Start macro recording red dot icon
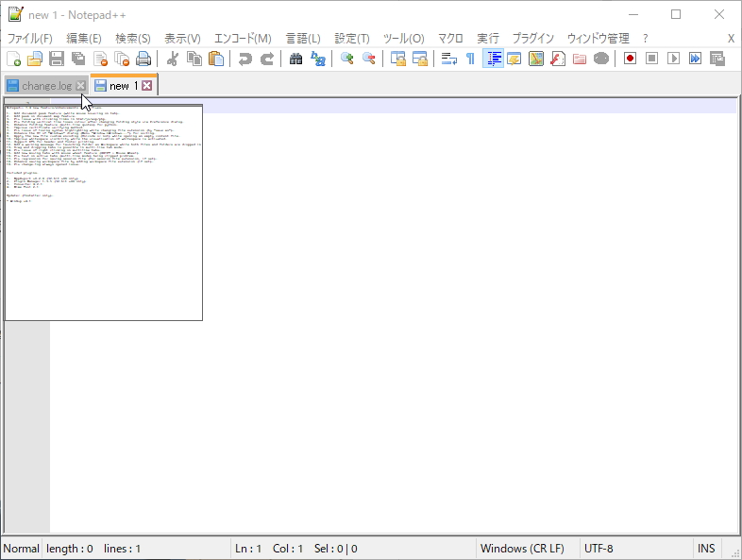742x560 pixels. (630, 59)
